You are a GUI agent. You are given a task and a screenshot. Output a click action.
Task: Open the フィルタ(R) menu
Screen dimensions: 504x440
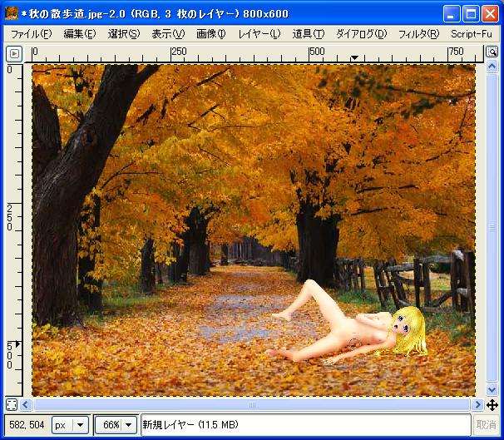point(418,34)
